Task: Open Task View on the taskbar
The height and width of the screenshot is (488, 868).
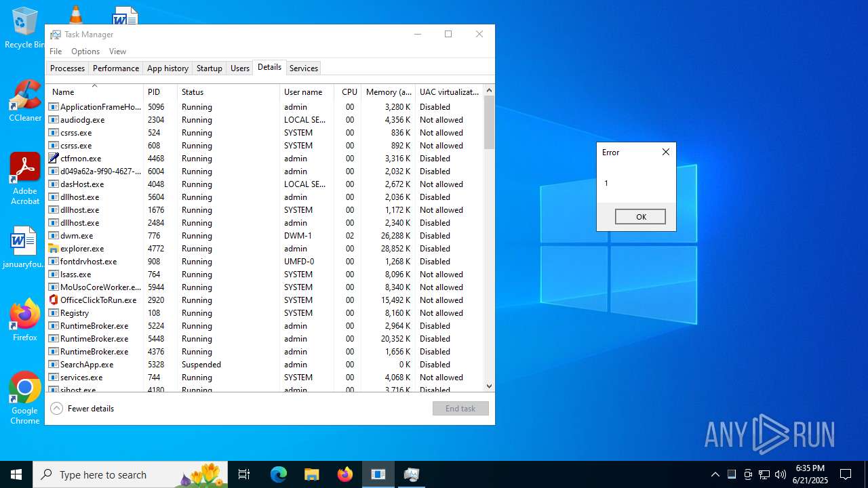Action: pyautogui.click(x=244, y=474)
